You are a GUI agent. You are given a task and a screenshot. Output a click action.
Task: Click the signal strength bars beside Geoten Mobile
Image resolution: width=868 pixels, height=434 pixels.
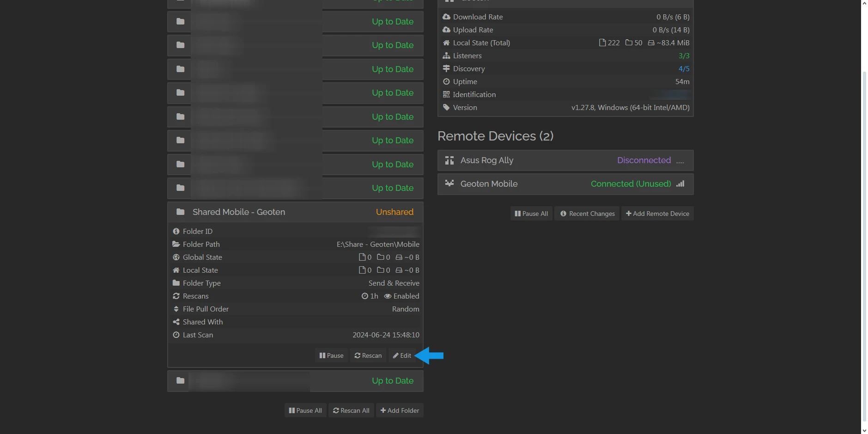pos(680,183)
